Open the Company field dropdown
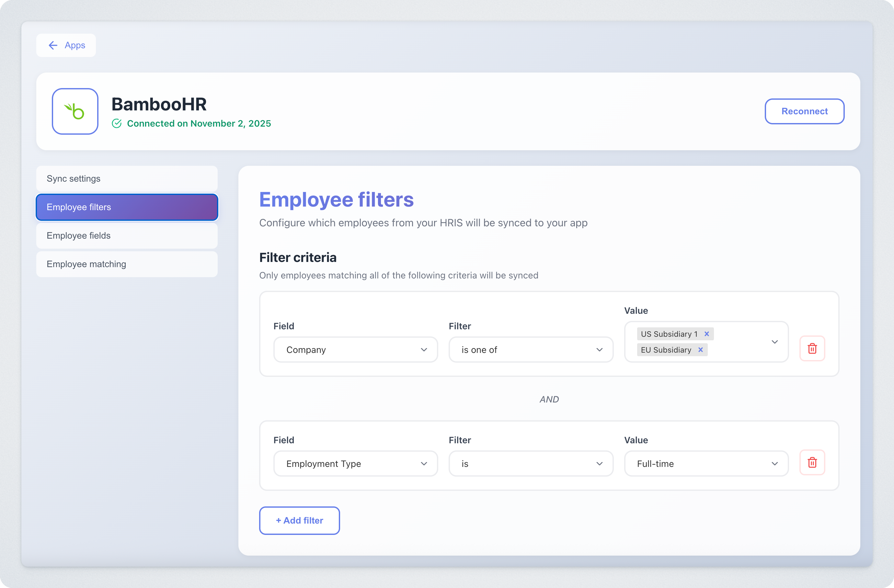This screenshot has width=894, height=588. point(355,350)
